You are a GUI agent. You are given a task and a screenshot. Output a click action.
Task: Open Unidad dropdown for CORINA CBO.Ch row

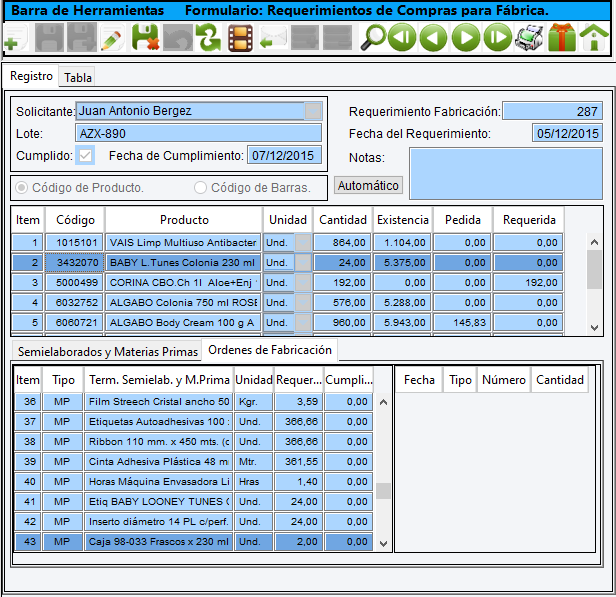click(x=303, y=283)
